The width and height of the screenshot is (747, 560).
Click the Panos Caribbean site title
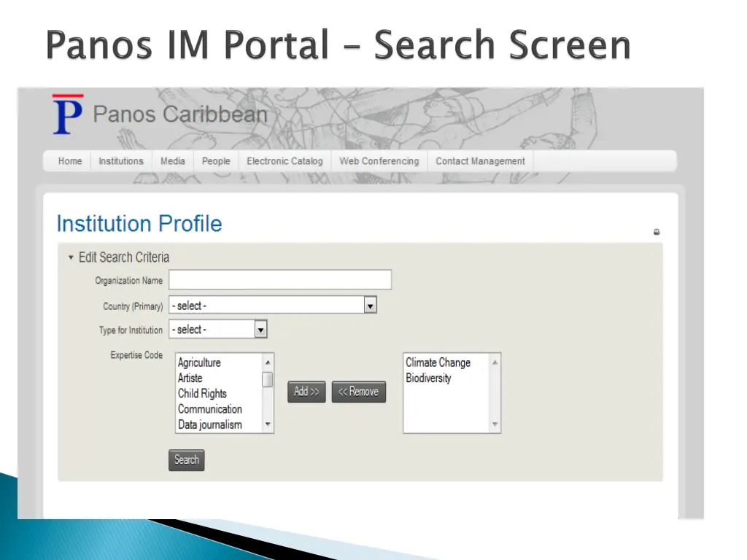180,114
